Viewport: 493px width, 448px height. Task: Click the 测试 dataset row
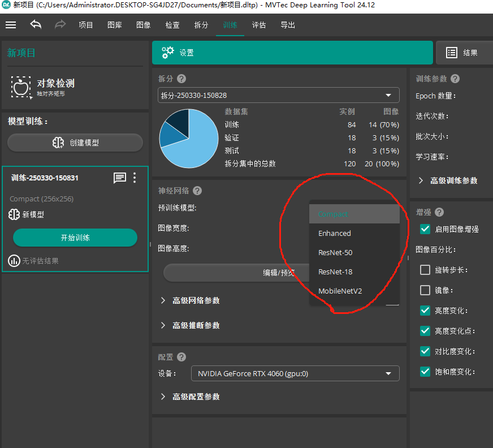click(312, 150)
